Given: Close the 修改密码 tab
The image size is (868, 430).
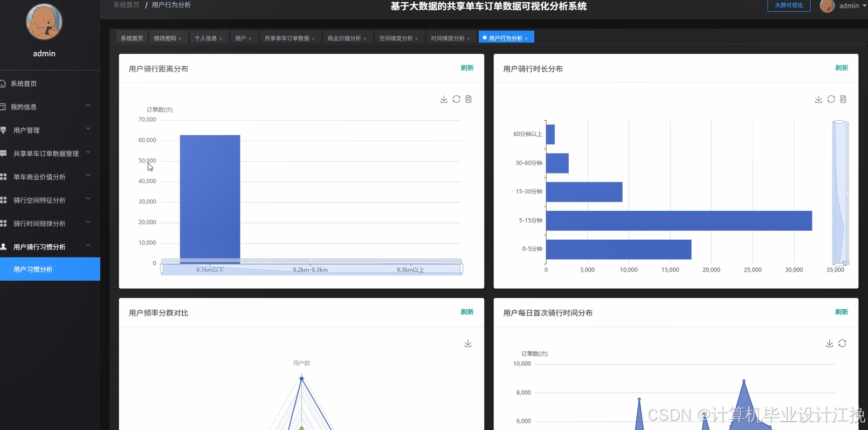Looking at the screenshot, I should pyautogui.click(x=180, y=38).
